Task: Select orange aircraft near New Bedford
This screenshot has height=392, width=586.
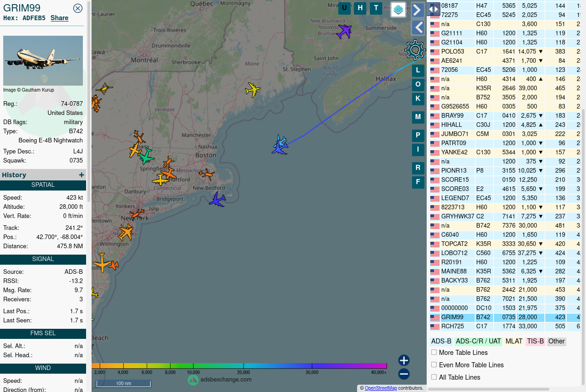Action: pos(207,174)
